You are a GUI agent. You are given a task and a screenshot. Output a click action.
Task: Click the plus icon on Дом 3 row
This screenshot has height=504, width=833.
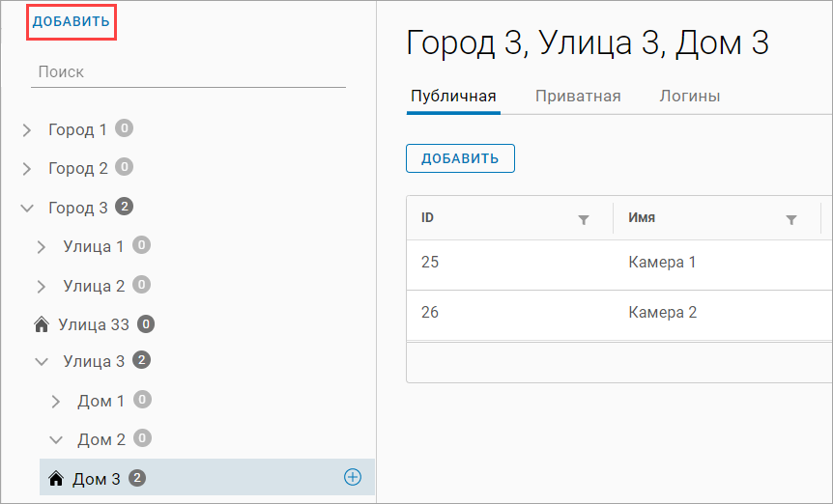tap(353, 477)
